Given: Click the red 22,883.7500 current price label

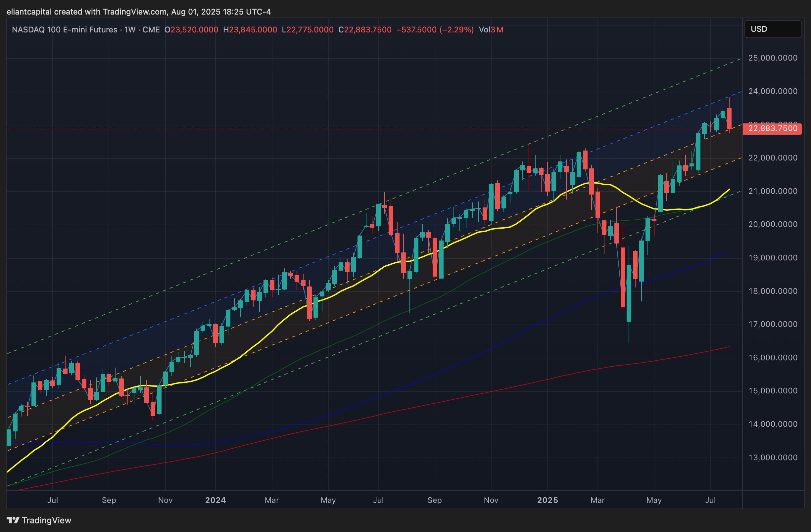Looking at the screenshot, I should tap(772, 129).
